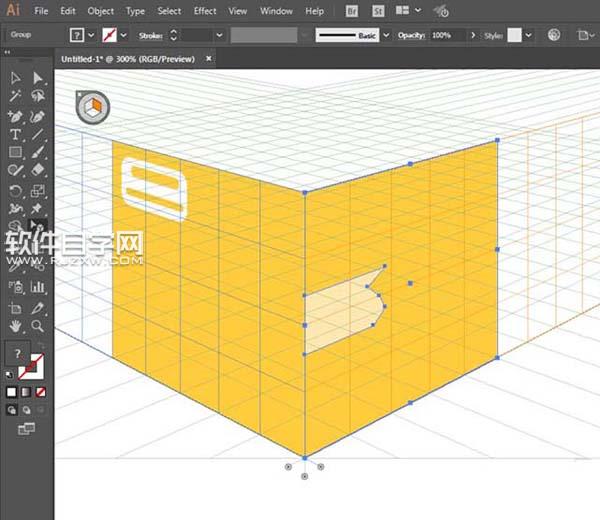Select the Slice tool
Image resolution: width=600 pixels, height=520 pixels.
point(38,308)
